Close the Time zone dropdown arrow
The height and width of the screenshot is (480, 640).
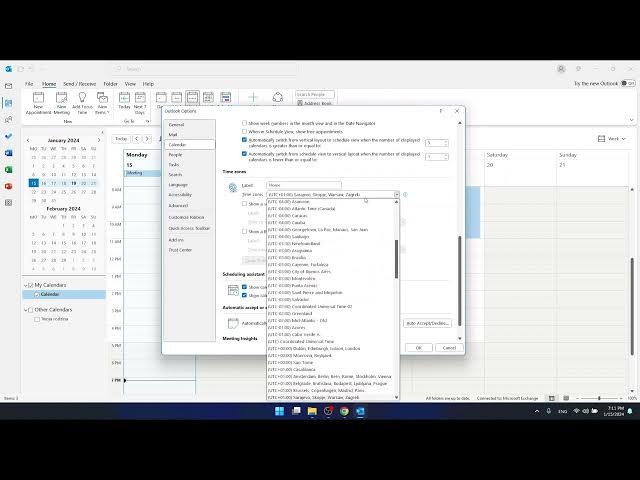396,195
